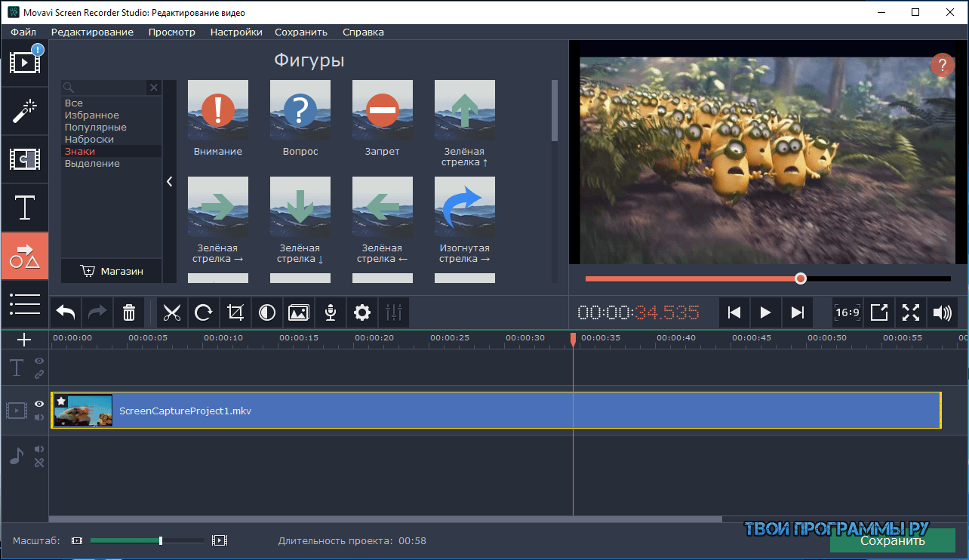This screenshot has height=560, width=969.
Task: Select the Знаки category
Action: [80, 152]
